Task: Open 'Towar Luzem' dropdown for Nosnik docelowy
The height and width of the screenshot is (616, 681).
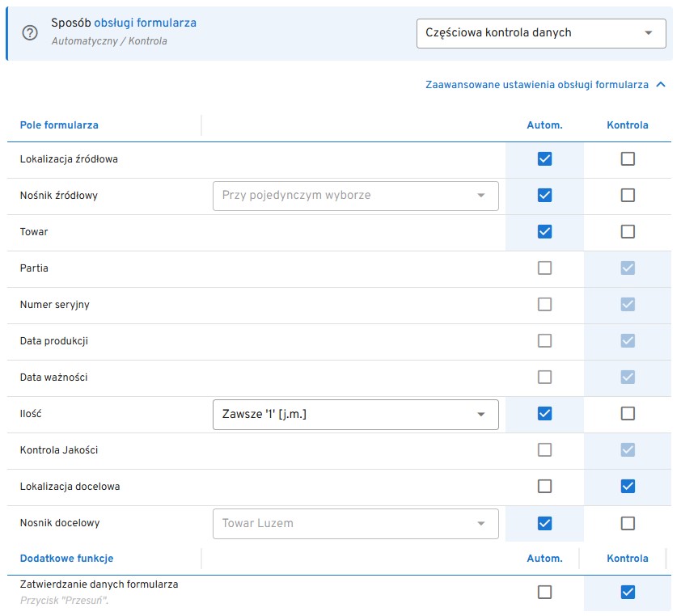Action: [355, 523]
